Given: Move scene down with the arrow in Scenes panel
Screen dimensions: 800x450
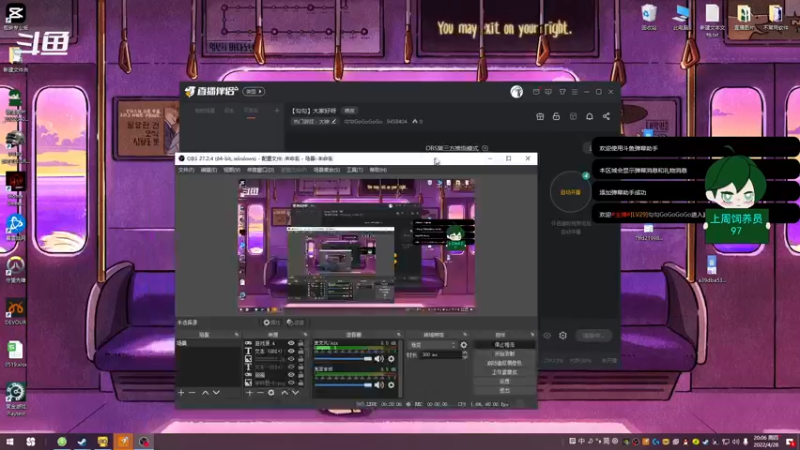Looking at the screenshot, I should (x=216, y=393).
